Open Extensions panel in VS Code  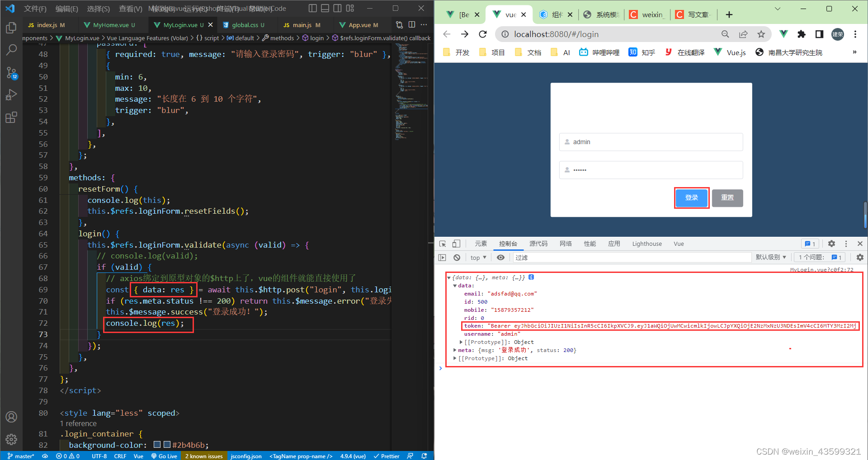[x=11, y=117]
